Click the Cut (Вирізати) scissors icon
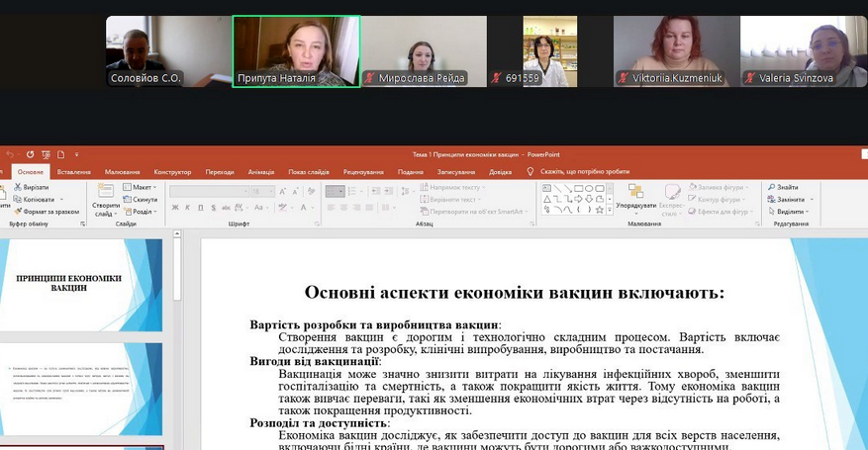The image size is (868, 450). click(17, 187)
